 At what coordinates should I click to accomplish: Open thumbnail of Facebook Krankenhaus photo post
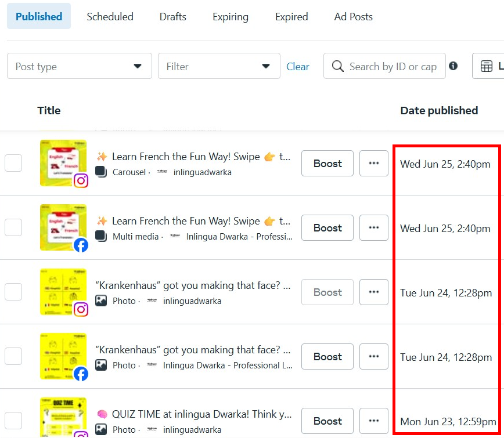coord(63,356)
